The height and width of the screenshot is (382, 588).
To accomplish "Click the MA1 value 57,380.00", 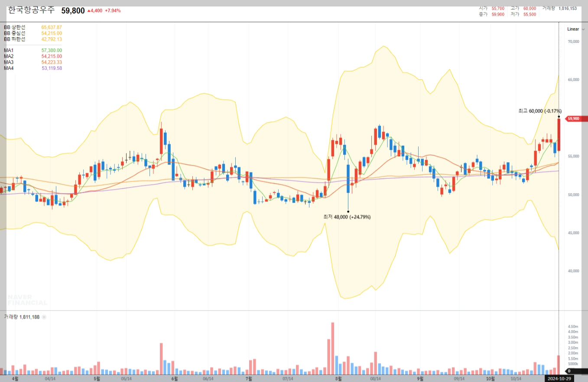I will click(52, 50).
